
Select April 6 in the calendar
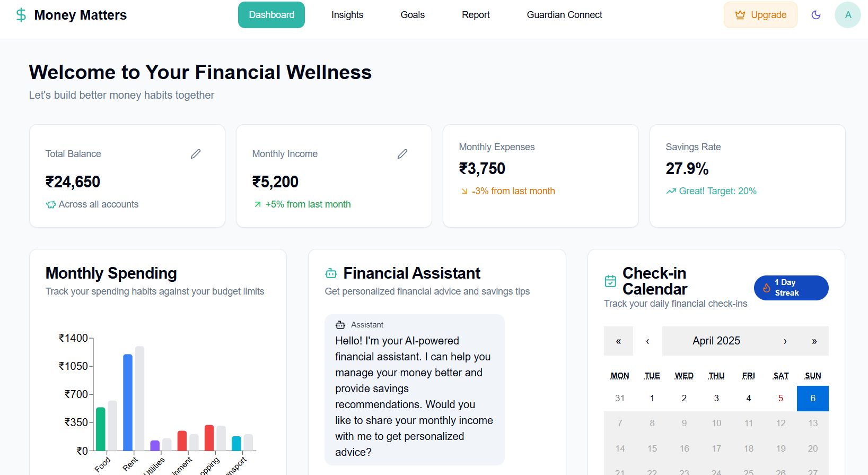pos(812,398)
